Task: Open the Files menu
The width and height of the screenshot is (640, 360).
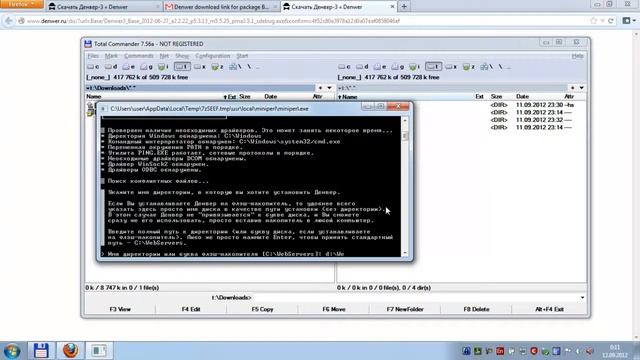Action: coord(93,56)
